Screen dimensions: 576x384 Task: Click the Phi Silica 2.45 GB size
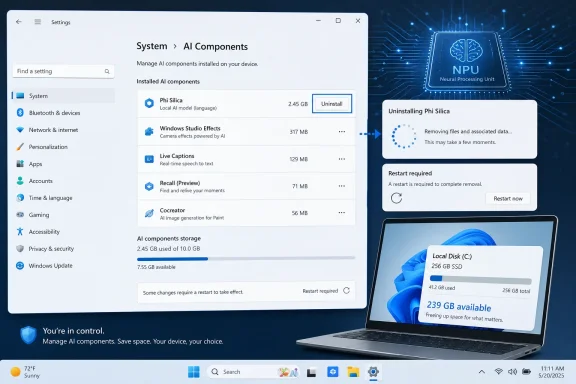[298, 104]
